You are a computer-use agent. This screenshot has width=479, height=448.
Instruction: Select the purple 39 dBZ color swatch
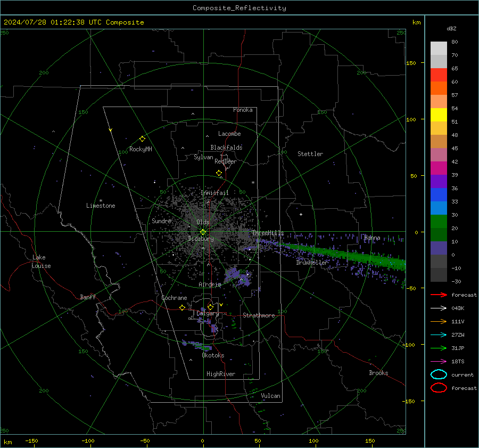(439, 182)
